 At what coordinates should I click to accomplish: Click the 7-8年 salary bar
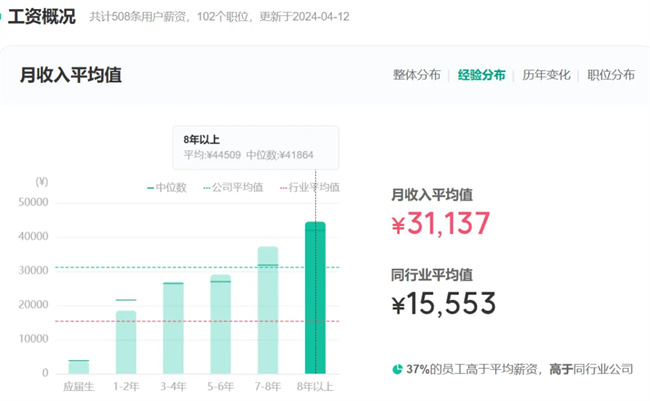[268, 310]
